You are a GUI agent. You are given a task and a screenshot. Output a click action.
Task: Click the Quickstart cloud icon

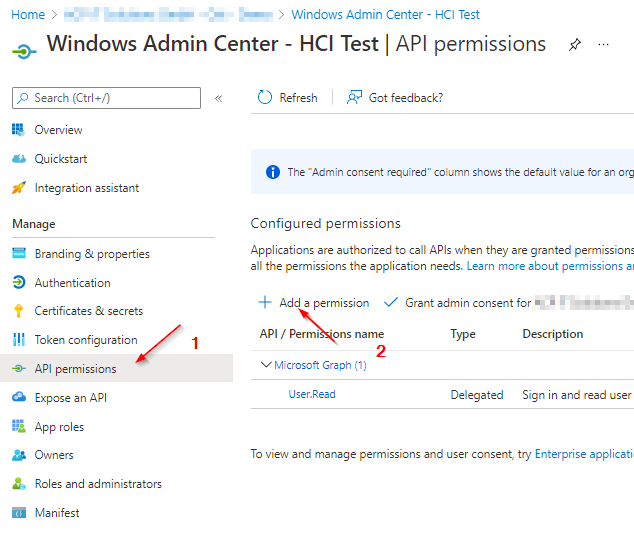click(x=19, y=159)
